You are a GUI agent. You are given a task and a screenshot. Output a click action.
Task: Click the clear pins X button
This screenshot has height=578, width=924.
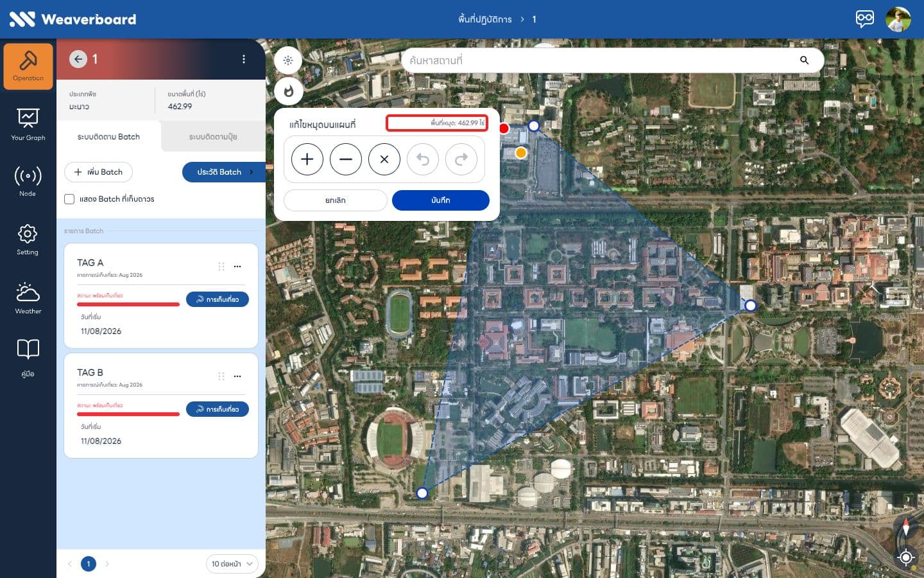pos(384,159)
